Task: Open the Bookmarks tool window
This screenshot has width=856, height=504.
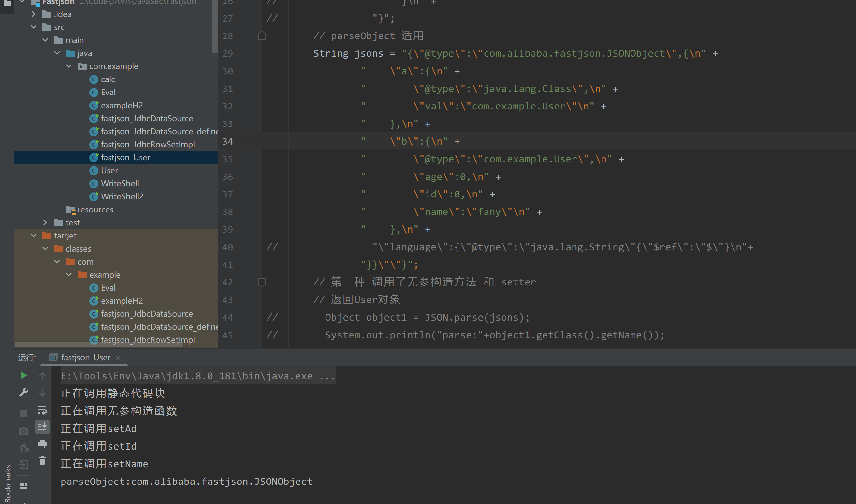Action: click(7, 483)
